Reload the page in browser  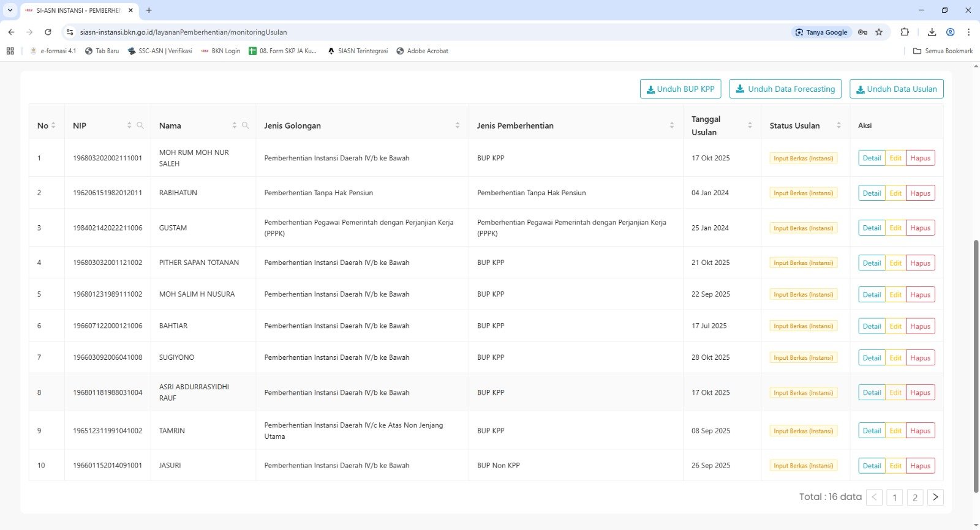click(x=48, y=32)
